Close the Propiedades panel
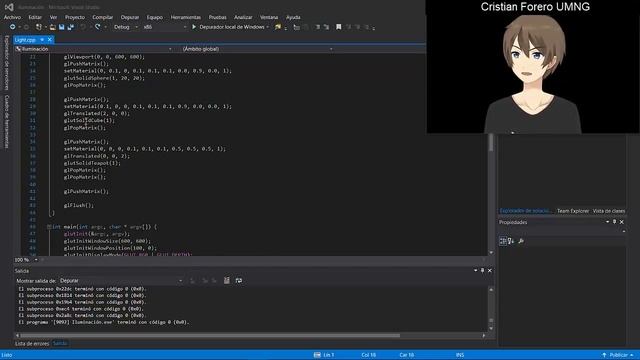The height and width of the screenshot is (360, 640). [622, 222]
